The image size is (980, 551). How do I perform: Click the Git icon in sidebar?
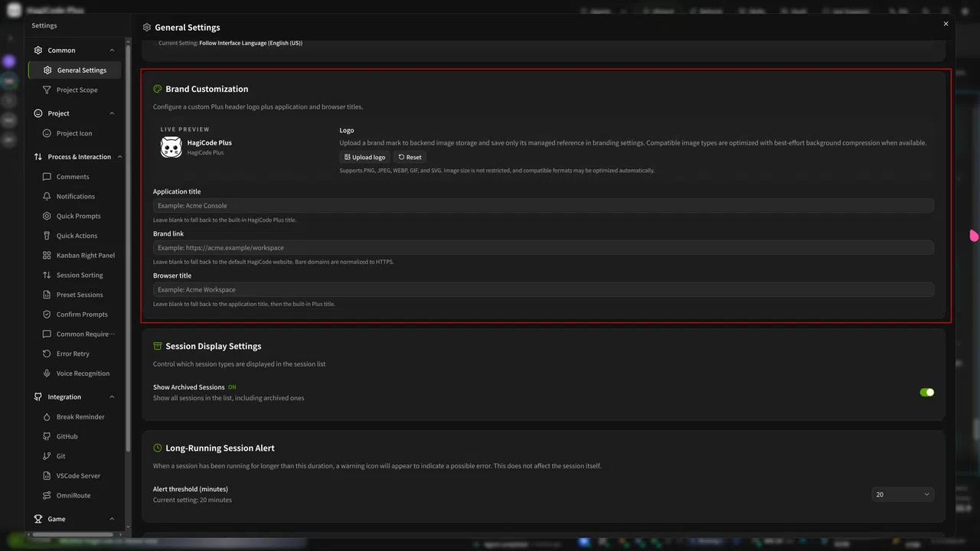[47, 456]
